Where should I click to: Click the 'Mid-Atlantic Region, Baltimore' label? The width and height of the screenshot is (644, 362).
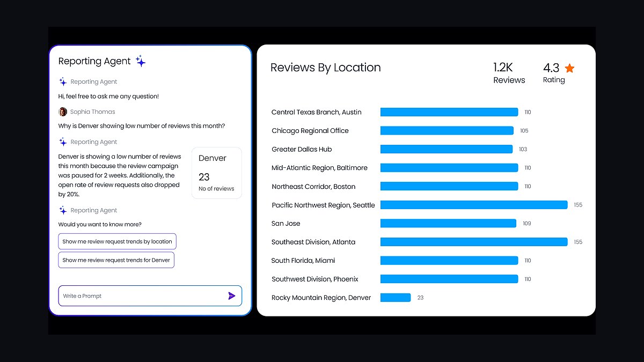(319, 168)
